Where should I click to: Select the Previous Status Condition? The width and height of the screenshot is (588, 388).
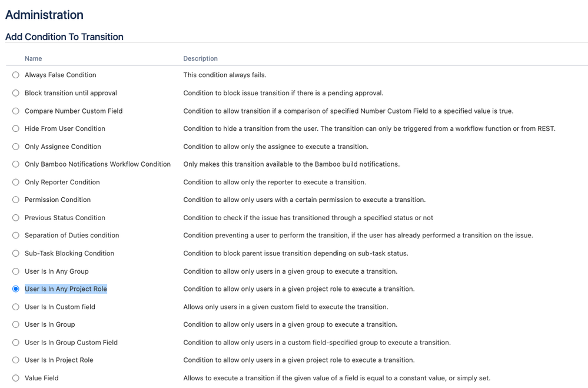tap(15, 217)
